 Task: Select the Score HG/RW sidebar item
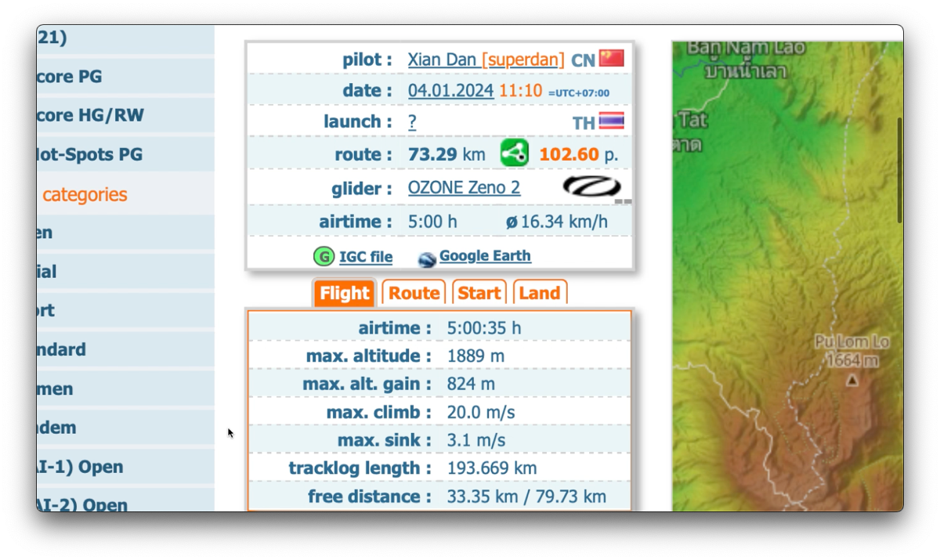[125, 115]
